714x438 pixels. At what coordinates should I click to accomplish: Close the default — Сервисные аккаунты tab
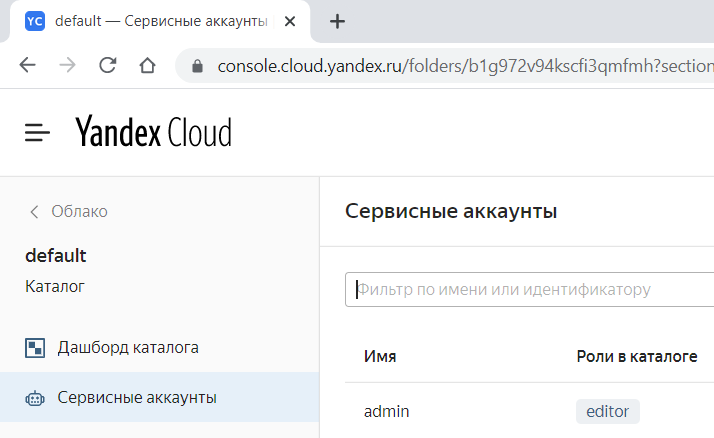290,21
